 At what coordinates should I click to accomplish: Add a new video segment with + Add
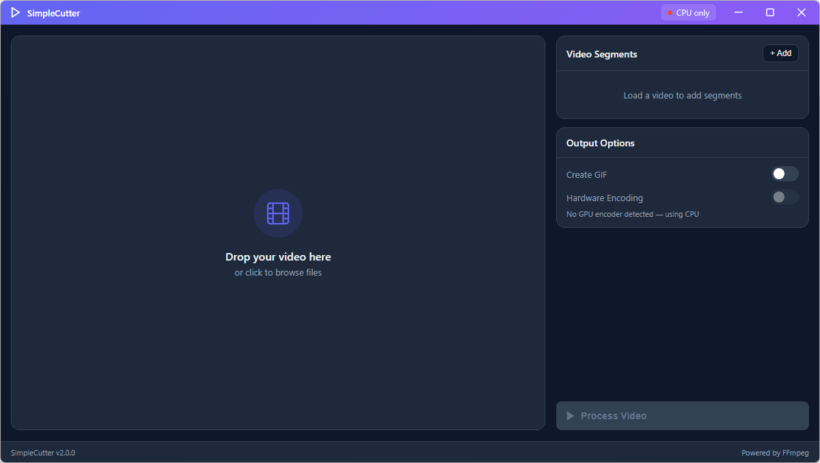click(x=780, y=53)
